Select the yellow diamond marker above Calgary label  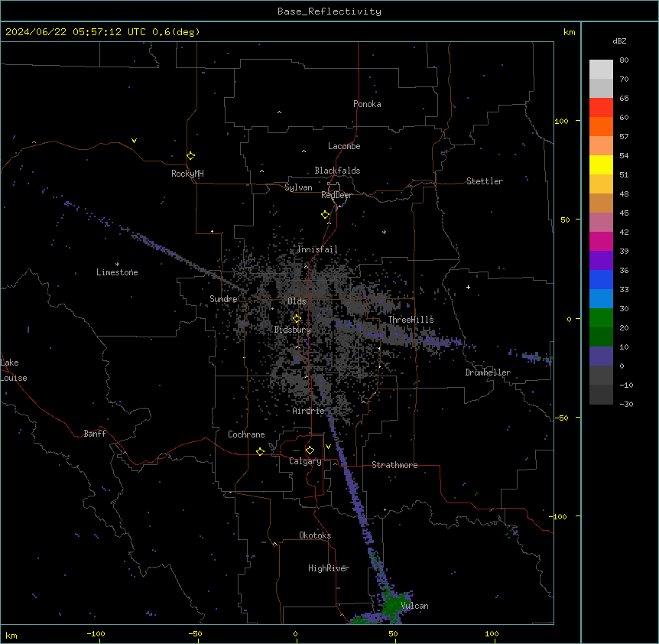pos(310,450)
